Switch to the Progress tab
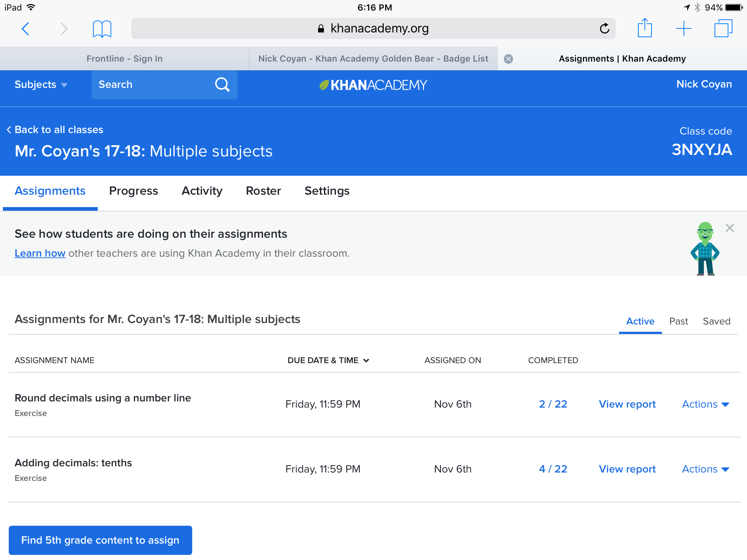The width and height of the screenshot is (747, 560). point(133,191)
